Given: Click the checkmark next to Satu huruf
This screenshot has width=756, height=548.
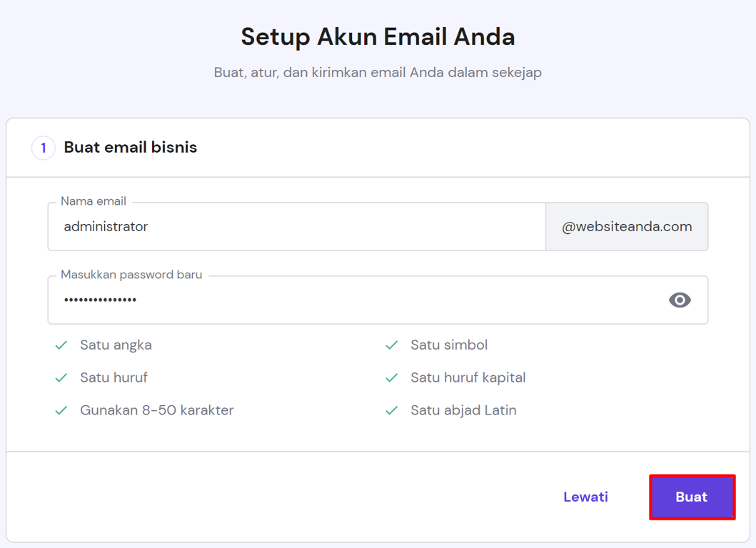Looking at the screenshot, I should (61, 378).
